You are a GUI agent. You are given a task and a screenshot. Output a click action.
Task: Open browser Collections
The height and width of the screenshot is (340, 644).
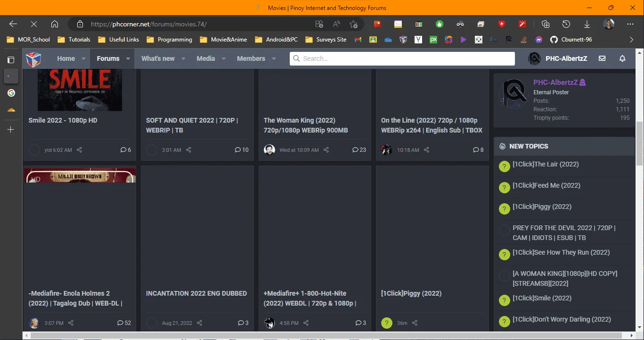click(x=546, y=24)
